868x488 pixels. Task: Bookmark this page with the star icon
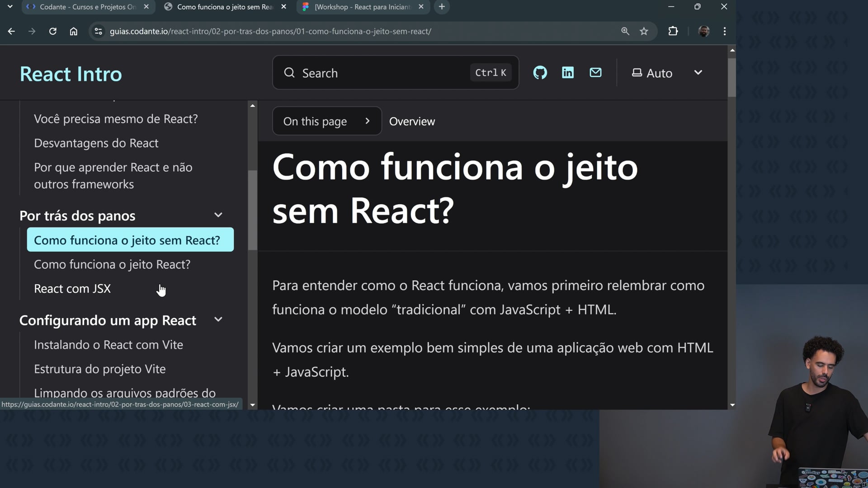click(644, 31)
